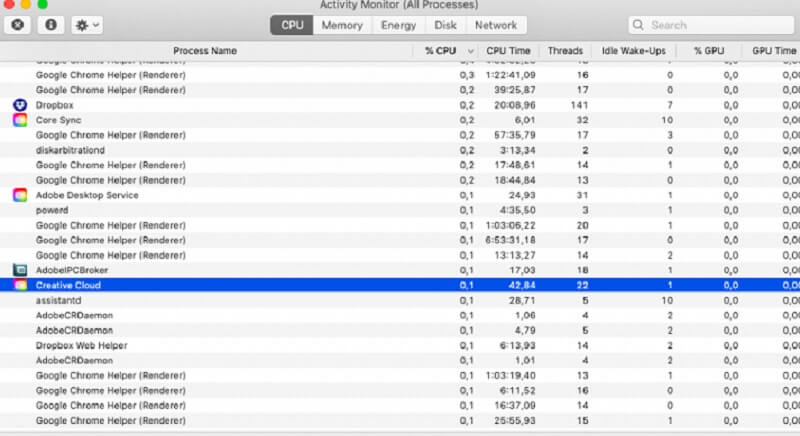Image resolution: width=800 pixels, height=436 pixels.
Task: Click CPU time 3:13,34 for diskarbitrationd
Action: 517,150
